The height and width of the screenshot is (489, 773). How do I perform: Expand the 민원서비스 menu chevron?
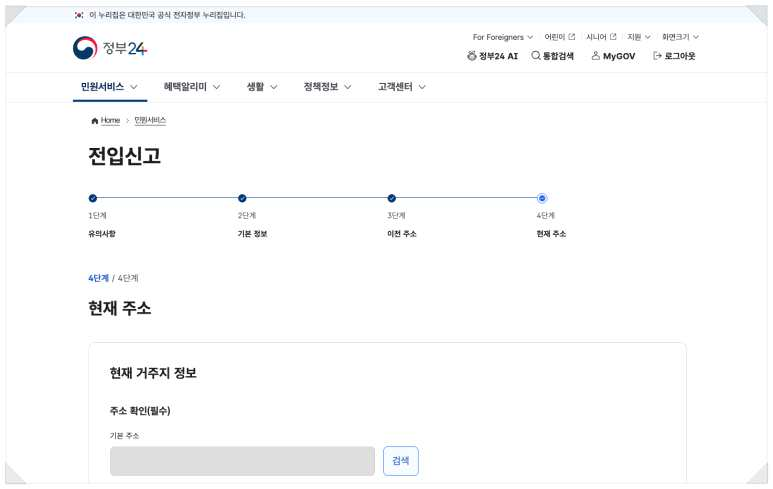tap(134, 87)
